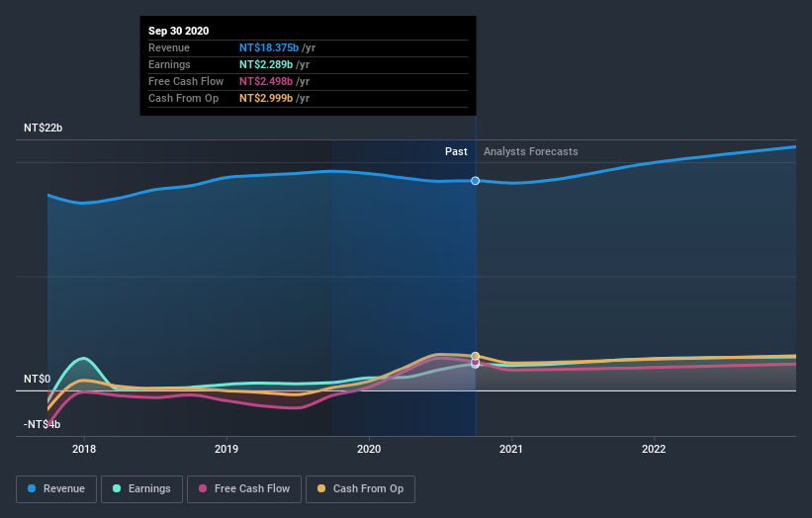Click the 2020 x-axis label
Image resolution: width=812 pixels, height=518 pixels.
pos(369,449)
